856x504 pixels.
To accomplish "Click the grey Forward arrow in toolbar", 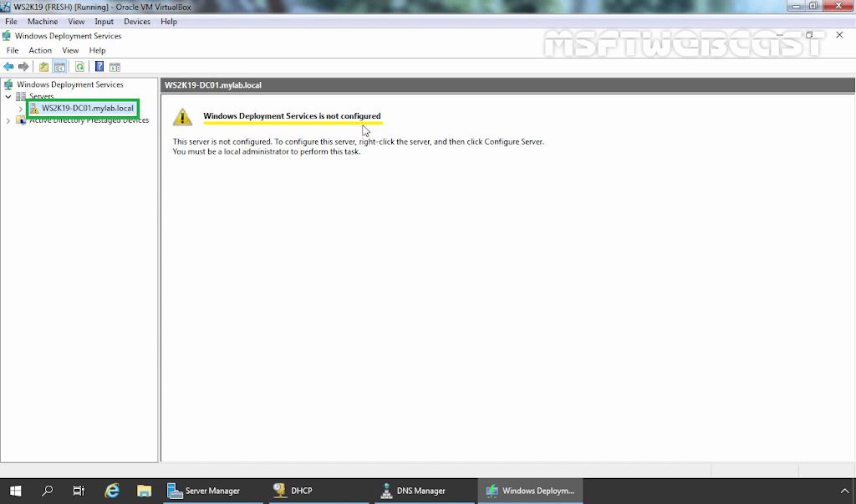I will [23, 67].
